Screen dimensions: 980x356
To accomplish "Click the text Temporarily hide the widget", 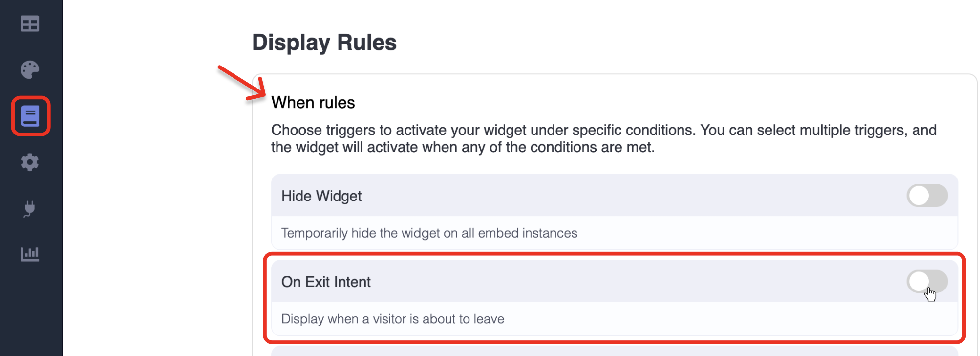I will point(428,233).
